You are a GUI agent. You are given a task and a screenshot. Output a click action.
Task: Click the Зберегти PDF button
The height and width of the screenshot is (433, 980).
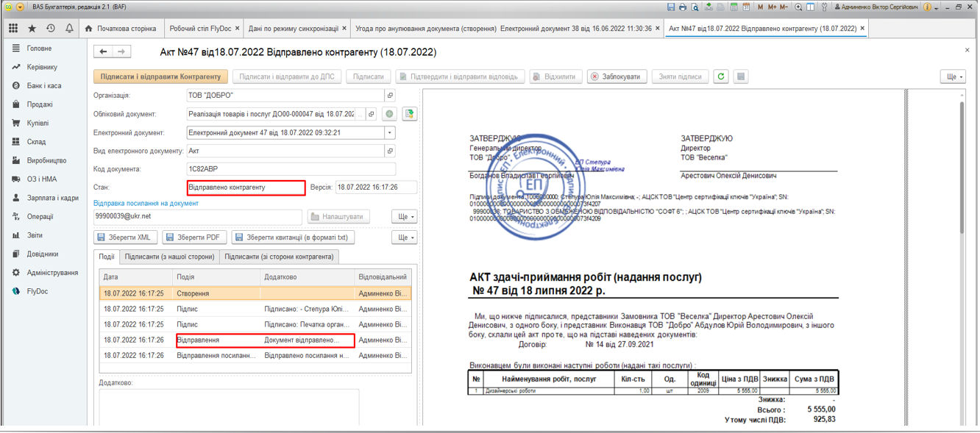pos(194,237)
